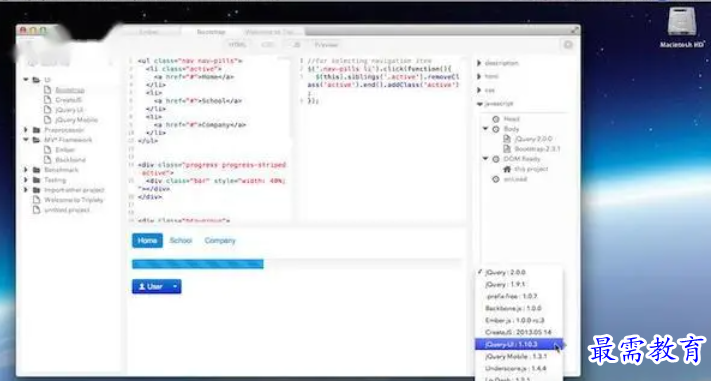Click the striped progress bar in preview
The height and width of the screenshot is (381, 712).
coord(198,263)
